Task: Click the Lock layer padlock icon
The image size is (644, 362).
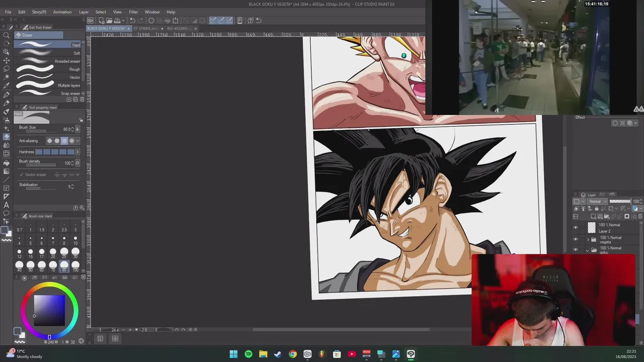Action: coord(597,208)
